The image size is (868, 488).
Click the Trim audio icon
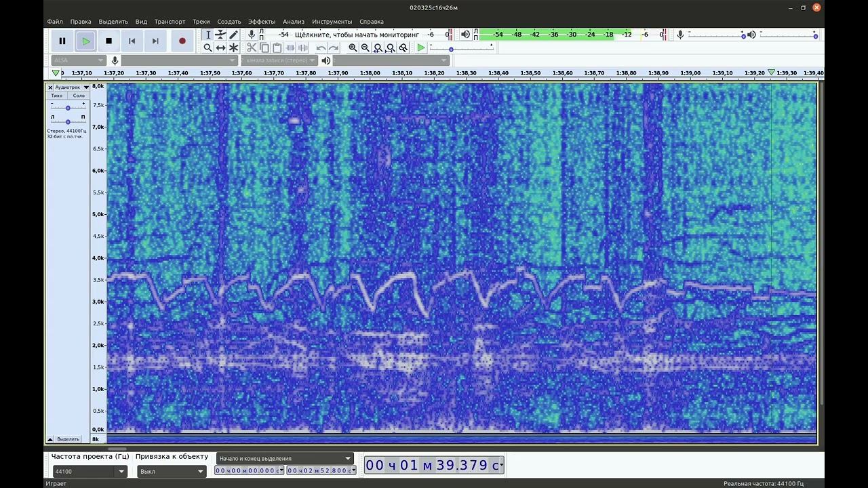coord(290,47)
